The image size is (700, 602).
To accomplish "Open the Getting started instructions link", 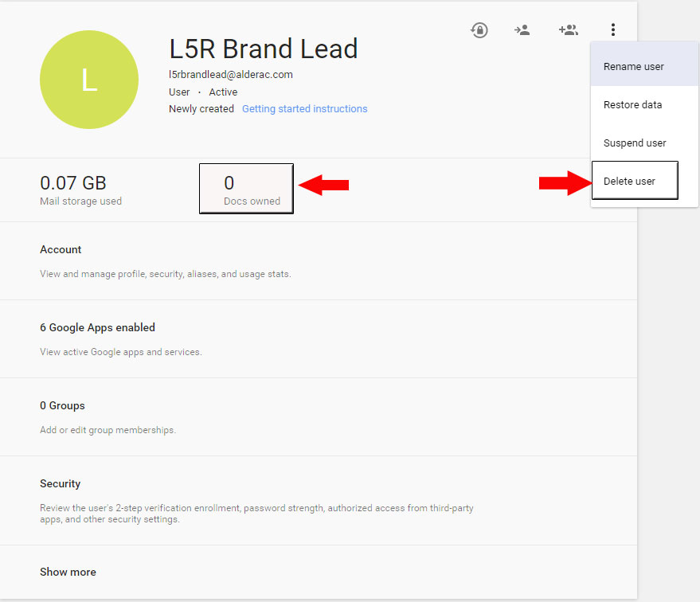I will [x=304, y=109].
